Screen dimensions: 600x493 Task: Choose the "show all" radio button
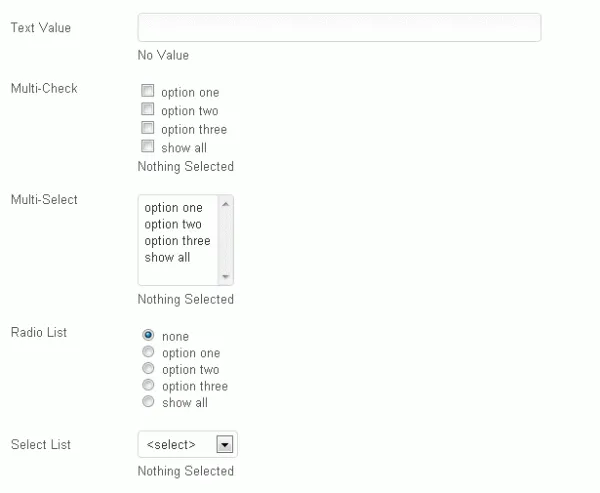(x=148, y=402)
